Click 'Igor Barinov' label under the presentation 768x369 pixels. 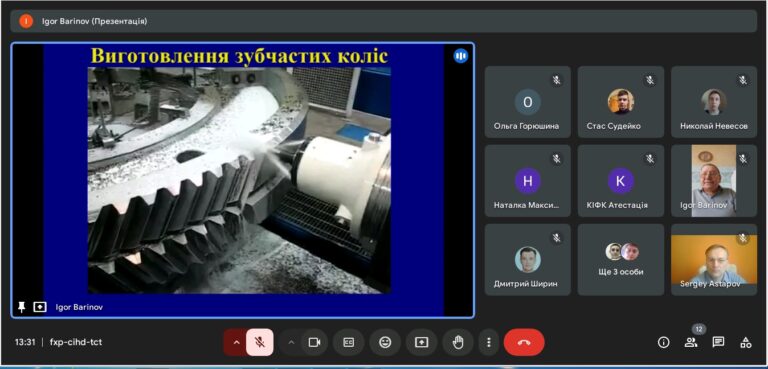click(79, 307)
